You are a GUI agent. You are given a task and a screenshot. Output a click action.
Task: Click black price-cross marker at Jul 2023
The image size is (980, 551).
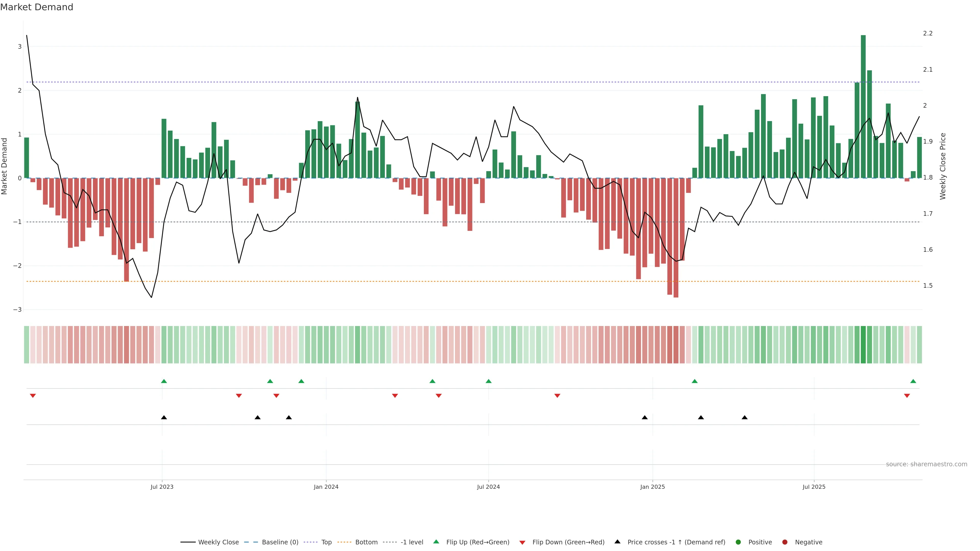click(164, 418)
